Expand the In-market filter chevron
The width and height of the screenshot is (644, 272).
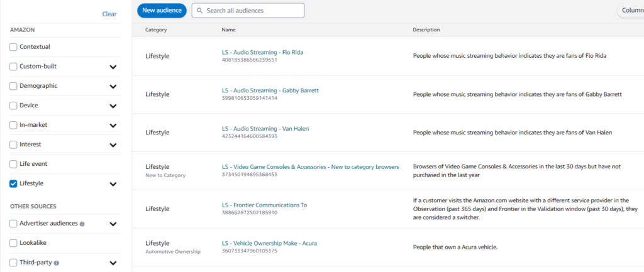click(x=113, y=126)
